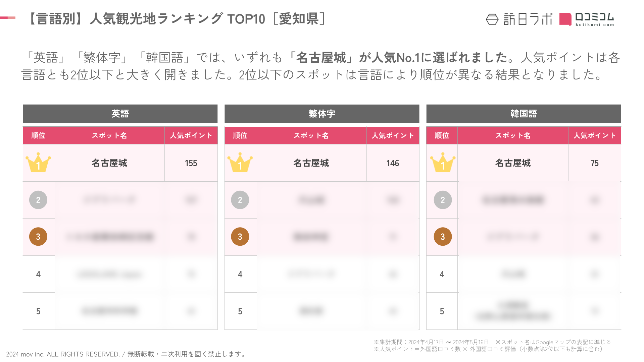Click silver rank 2 badge in 英語 table

[38, 200]
